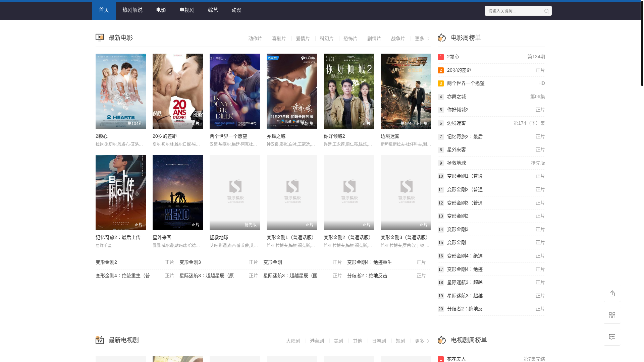Filter movies by 爱情片
644x362 pixels.
click(x=303, y=39)
